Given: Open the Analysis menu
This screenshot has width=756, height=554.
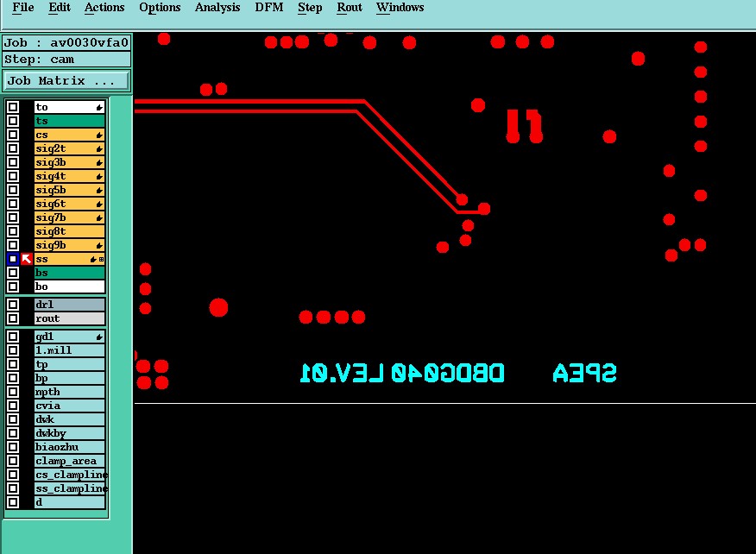Looking at the screenshot, I should coord(217,8).
